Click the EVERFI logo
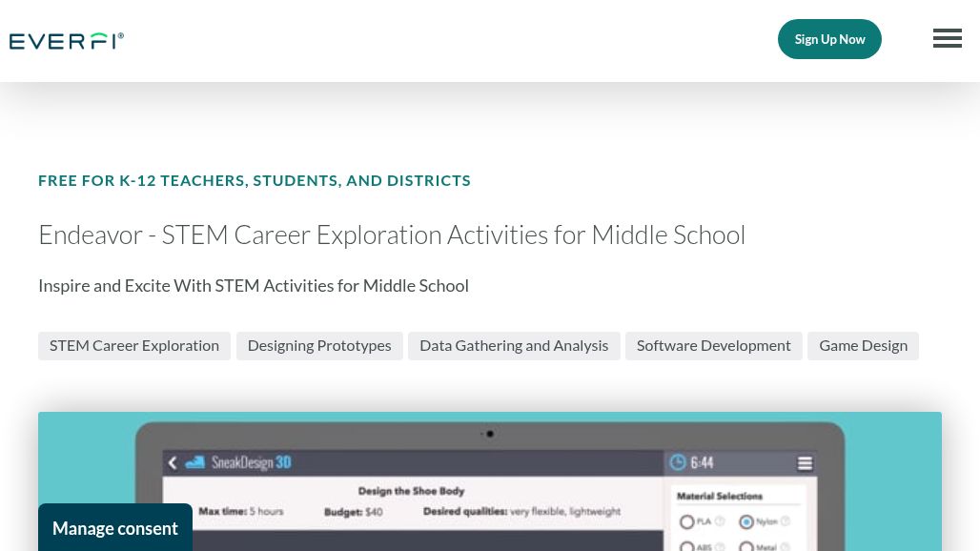 (x=66, y=41)
